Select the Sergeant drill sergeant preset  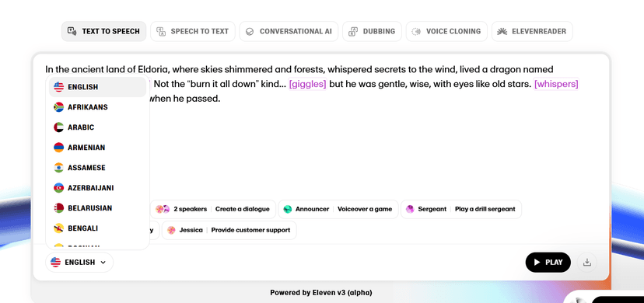[x=460, y=209]
